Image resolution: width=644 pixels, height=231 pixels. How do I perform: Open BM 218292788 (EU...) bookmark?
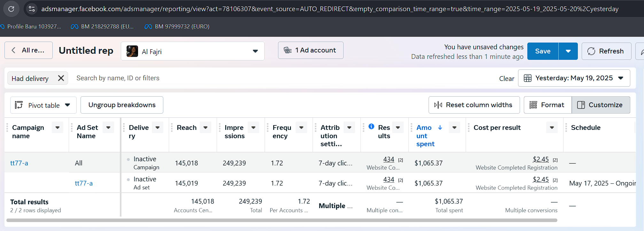102,27
